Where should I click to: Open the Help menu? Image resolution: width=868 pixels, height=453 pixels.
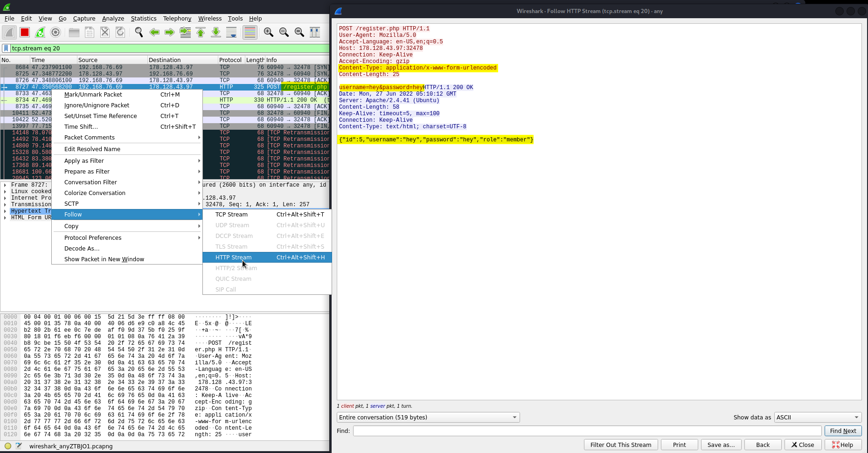pos(256,18)
